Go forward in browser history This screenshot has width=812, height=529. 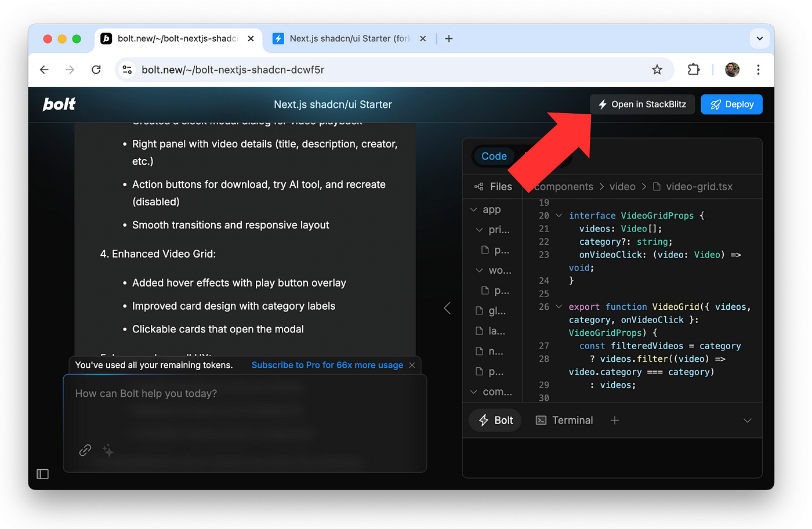tap(70, 70)
